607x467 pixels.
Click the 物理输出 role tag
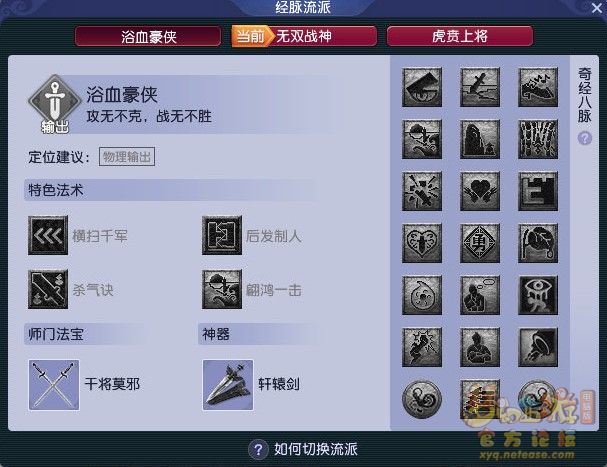click(x=127, y=157)
